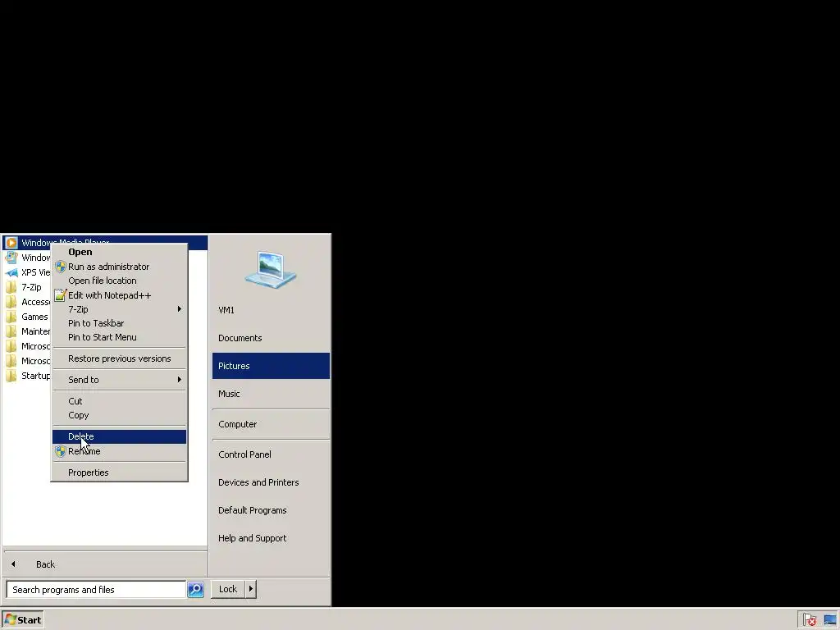Expand the 7-Zip context submenu
The width and height of the screenshot is (840, 630).
(x=119, y=309)
